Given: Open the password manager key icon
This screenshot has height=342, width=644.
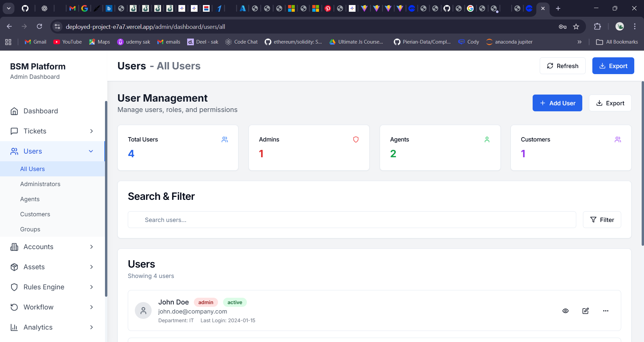Looking at the screenshot, I should pyautogui.click(x=562, y=26).
